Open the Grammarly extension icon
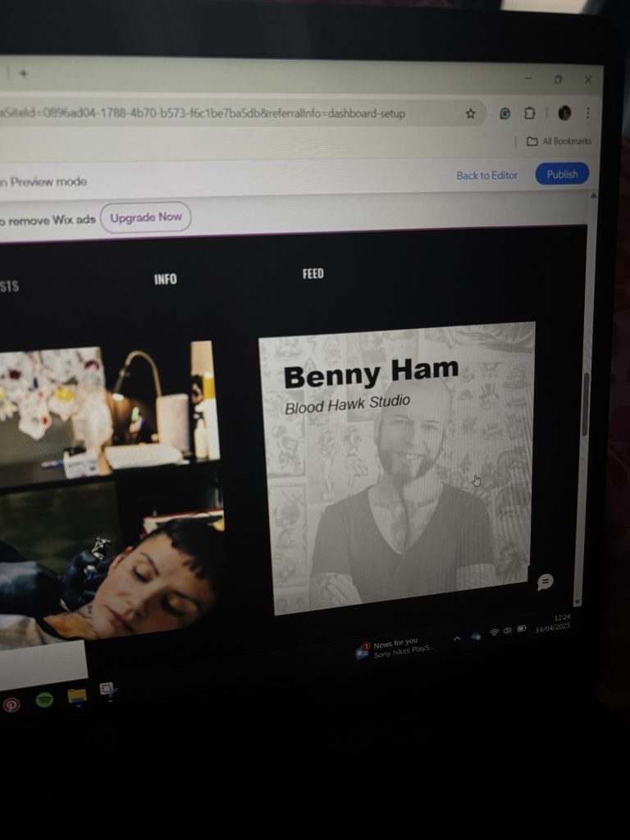Image resolution: width=630 pixels, height=840 pixels. coord(505,114)
